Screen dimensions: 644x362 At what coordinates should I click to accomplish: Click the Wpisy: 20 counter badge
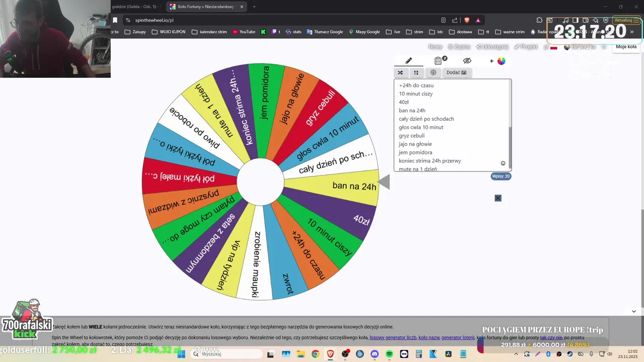(x=501, y=176)
